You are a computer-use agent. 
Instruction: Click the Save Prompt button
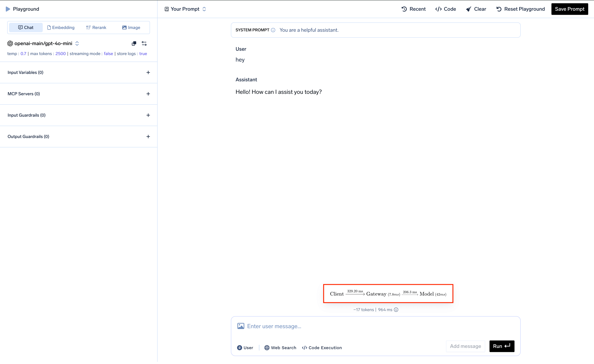click(x=570, y=9)
